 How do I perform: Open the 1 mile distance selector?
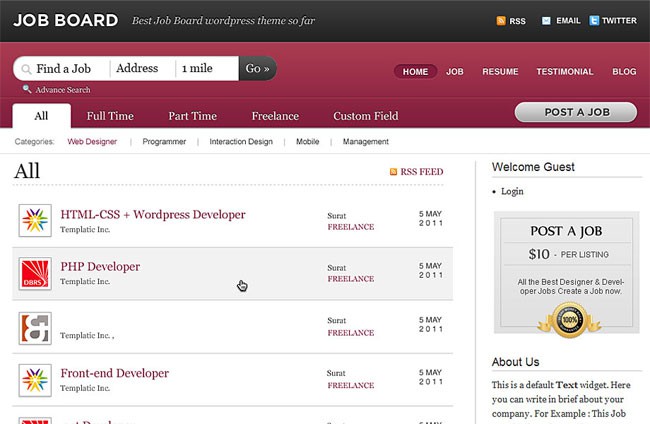pos(207,68)
